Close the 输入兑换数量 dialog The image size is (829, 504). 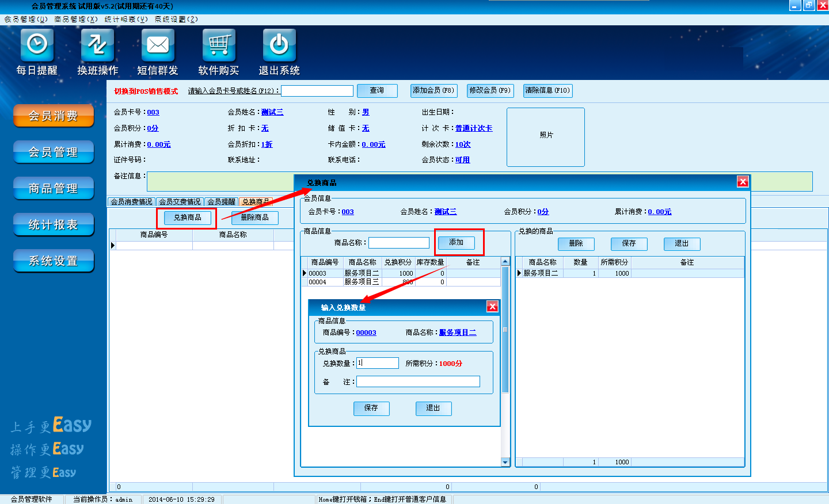(492, 307)
